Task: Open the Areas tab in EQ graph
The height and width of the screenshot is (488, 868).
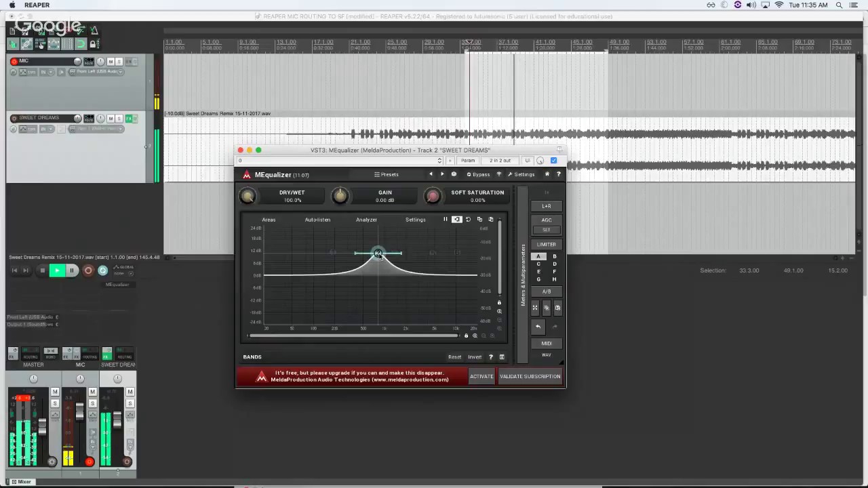Action: (269, 220)
